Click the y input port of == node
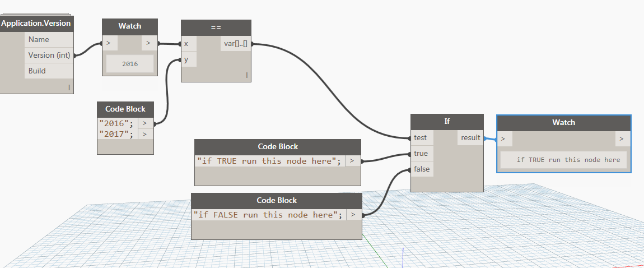This screenshot has height=268, width=644. coord(189,59)
